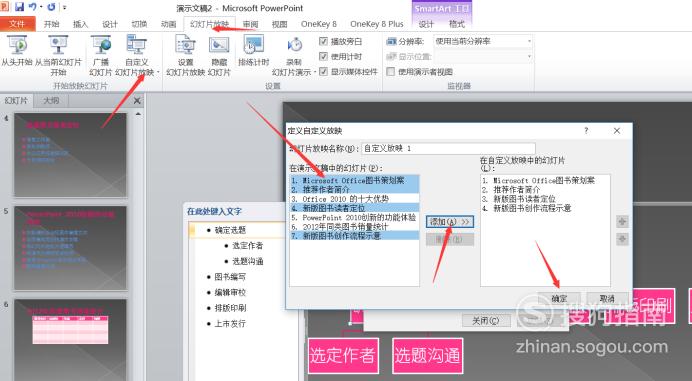Click '选题沟通' SmartArt box
This screenshot has width=692, height=381.
(x=427, y=355)
